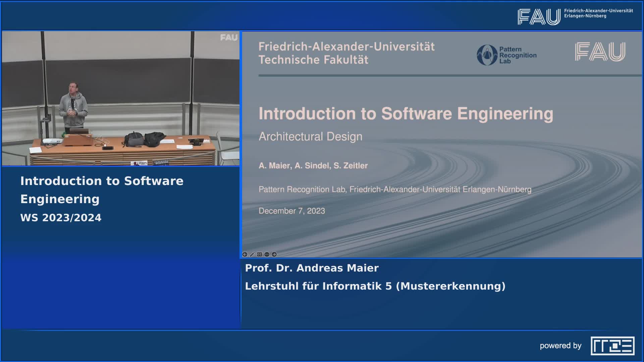
Task: Click 'Lehrstuhl für Informatik 5 (Mustererkennung)' text
Action: point(375,286)
